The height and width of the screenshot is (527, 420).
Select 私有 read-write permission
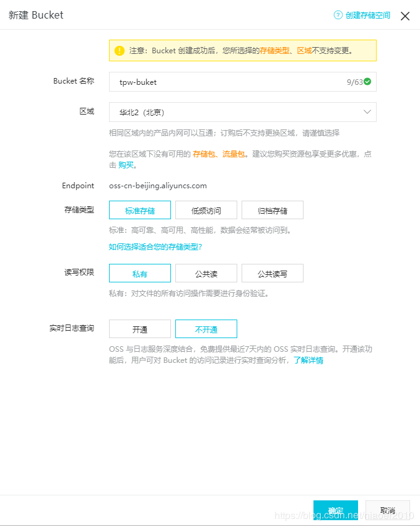pyautogui.click(x=140, y=273)
